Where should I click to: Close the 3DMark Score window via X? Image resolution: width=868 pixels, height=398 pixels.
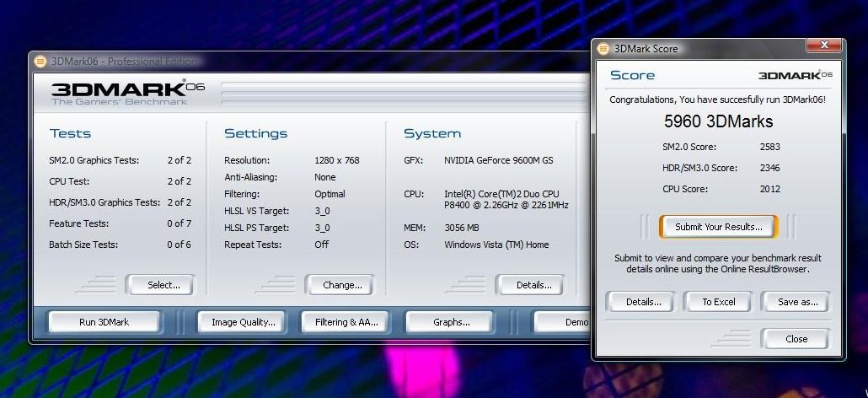tap(824, 45)
